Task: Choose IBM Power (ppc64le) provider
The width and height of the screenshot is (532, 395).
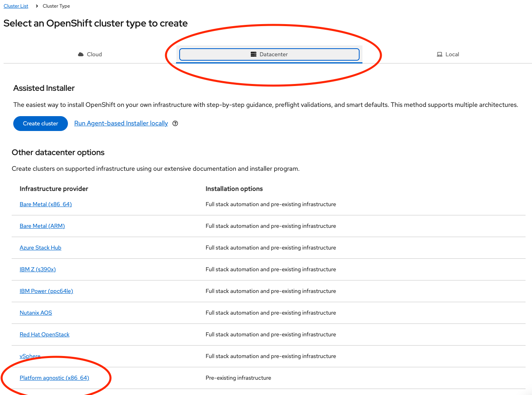Action: (46, 291)
